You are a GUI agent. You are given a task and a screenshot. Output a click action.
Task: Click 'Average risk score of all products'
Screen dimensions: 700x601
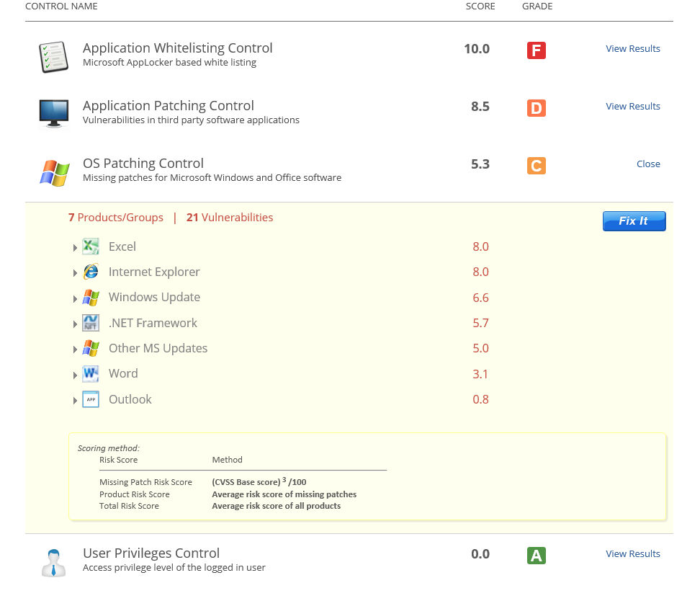[276, 506]
